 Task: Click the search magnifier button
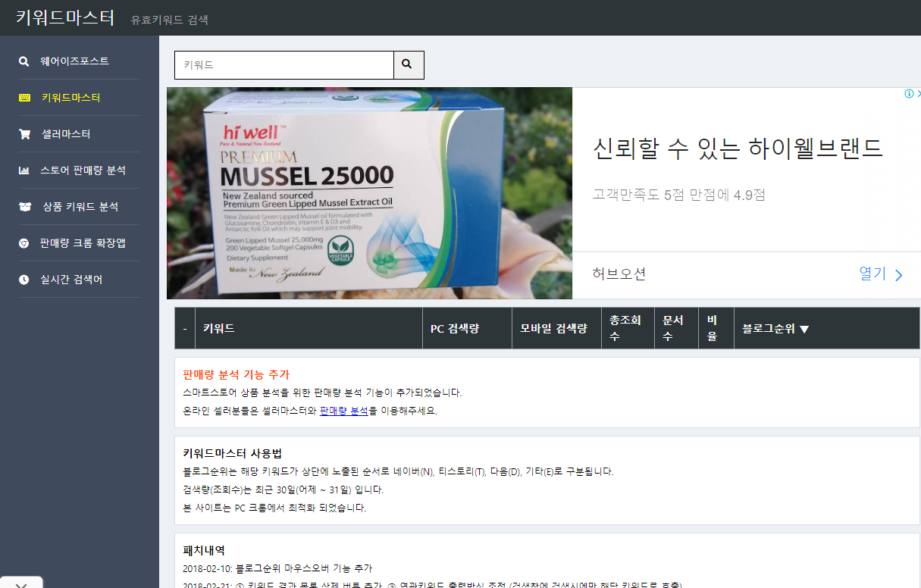[409, 65]
